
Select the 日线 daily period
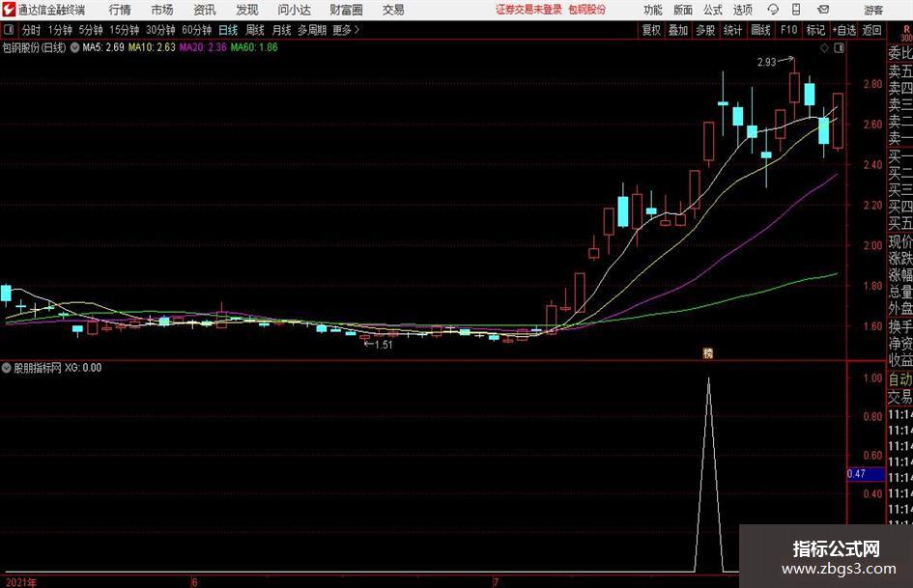228,30
